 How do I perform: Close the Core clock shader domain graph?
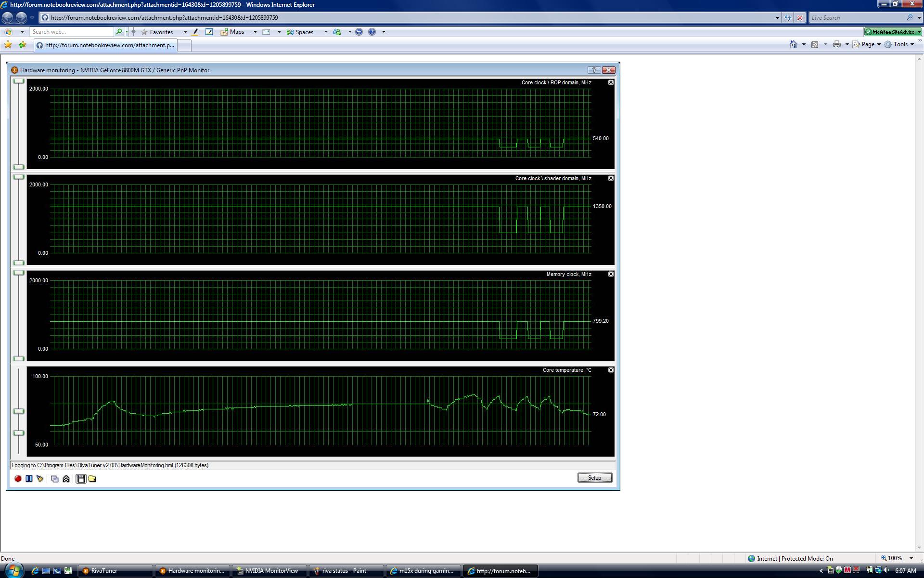611,178
